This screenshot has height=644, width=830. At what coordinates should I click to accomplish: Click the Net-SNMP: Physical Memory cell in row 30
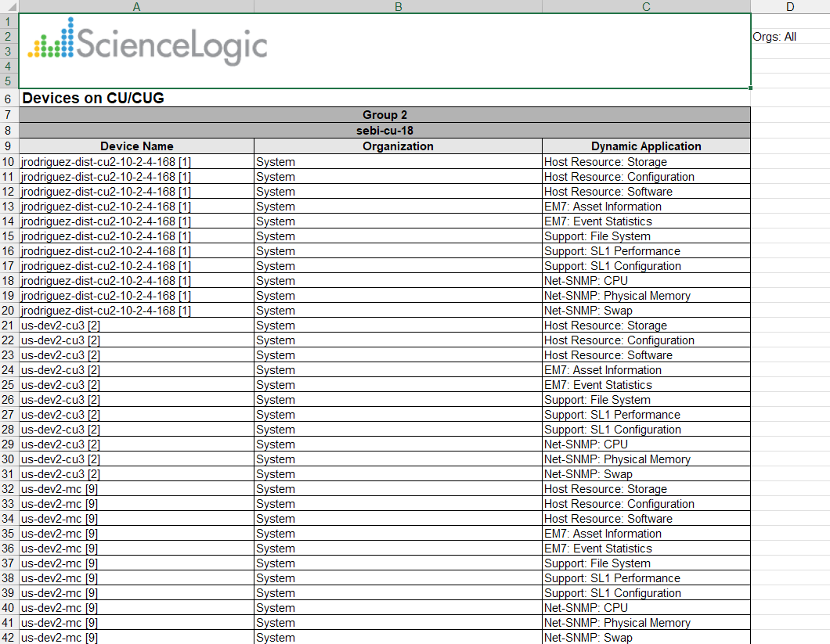[617, 459]
